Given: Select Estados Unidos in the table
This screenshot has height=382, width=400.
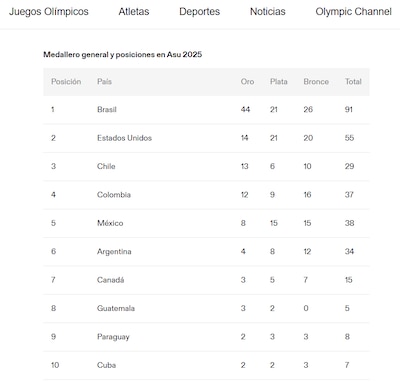Looking at the screenshot, I should click(124, 138).
